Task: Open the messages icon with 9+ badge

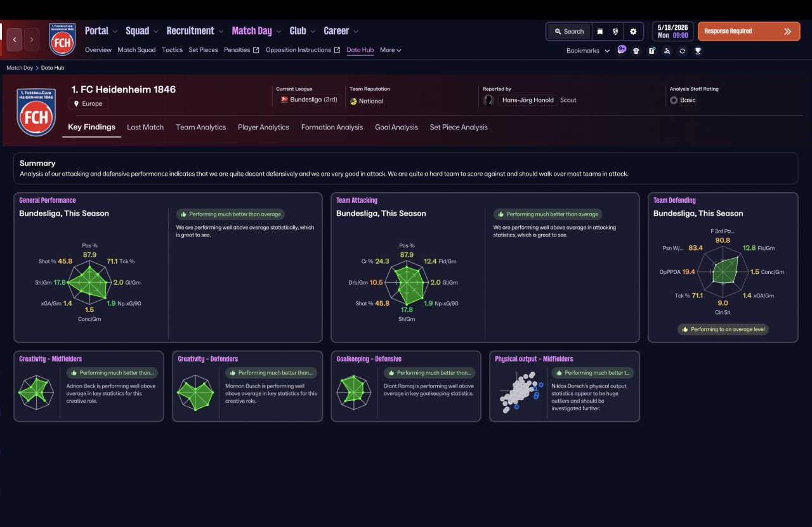Action: click(621, 50)
